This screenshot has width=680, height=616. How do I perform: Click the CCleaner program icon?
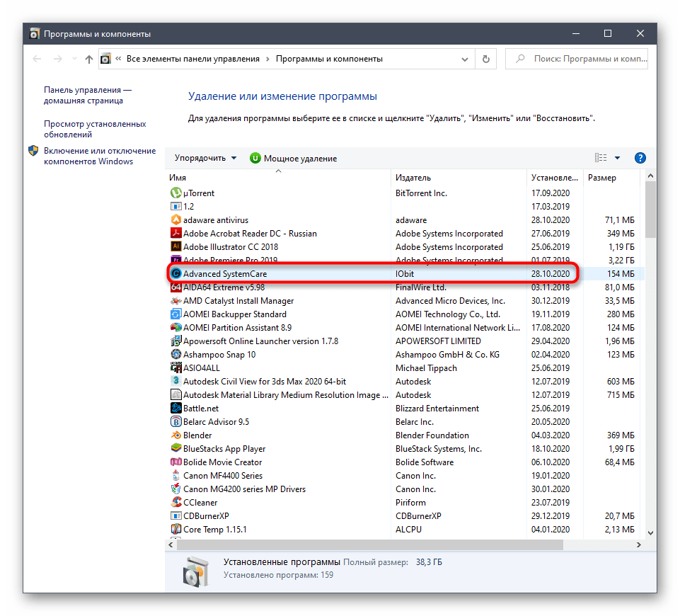pyautogui.click(x=176, y=503)
